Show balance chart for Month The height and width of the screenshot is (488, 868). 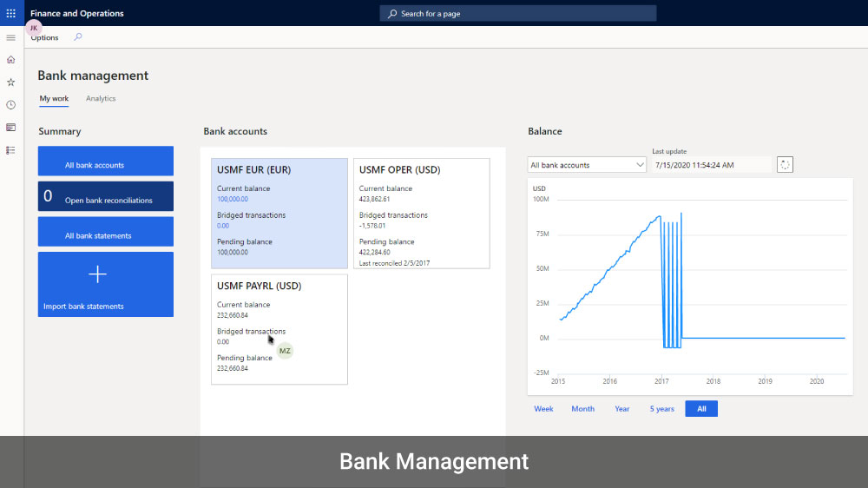583,409
